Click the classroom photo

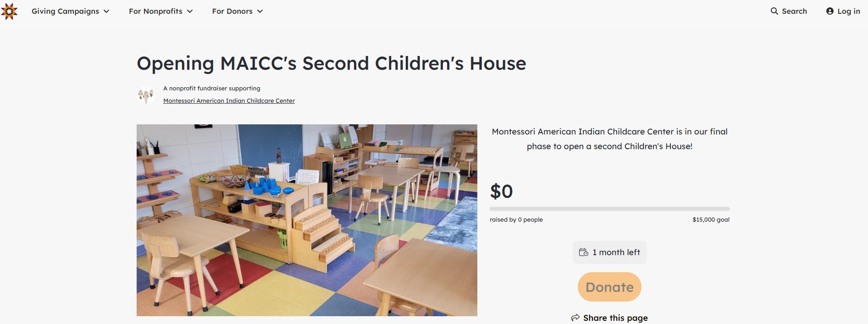coord(307,220)
